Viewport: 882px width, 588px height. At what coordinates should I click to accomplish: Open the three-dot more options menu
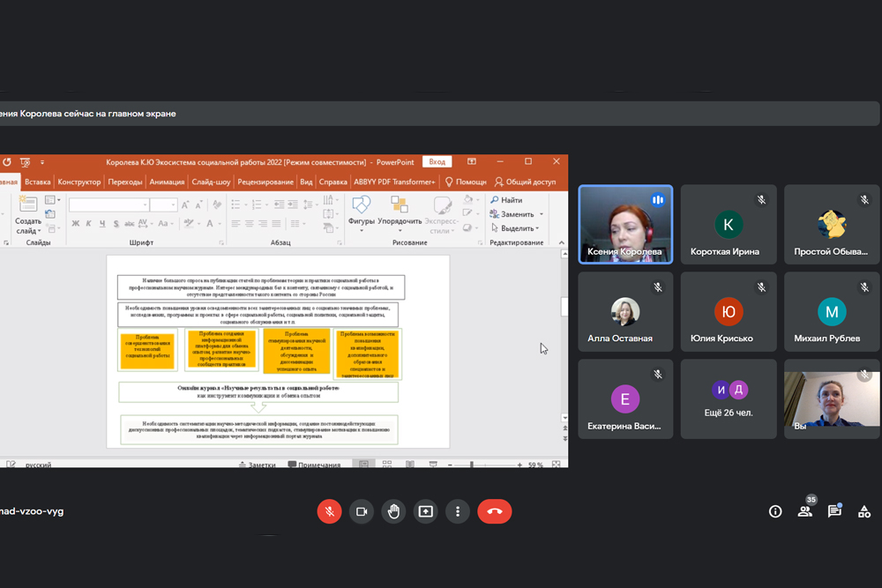click(457, 511)
